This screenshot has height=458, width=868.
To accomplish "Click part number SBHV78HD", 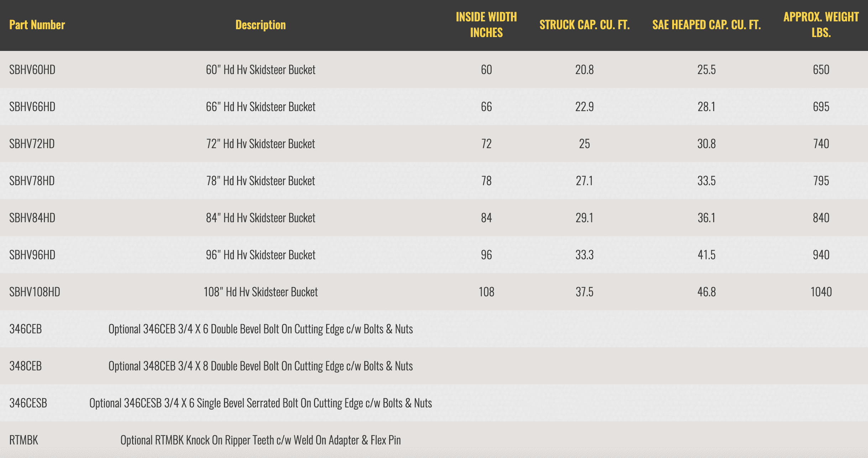I will (32, 181).
